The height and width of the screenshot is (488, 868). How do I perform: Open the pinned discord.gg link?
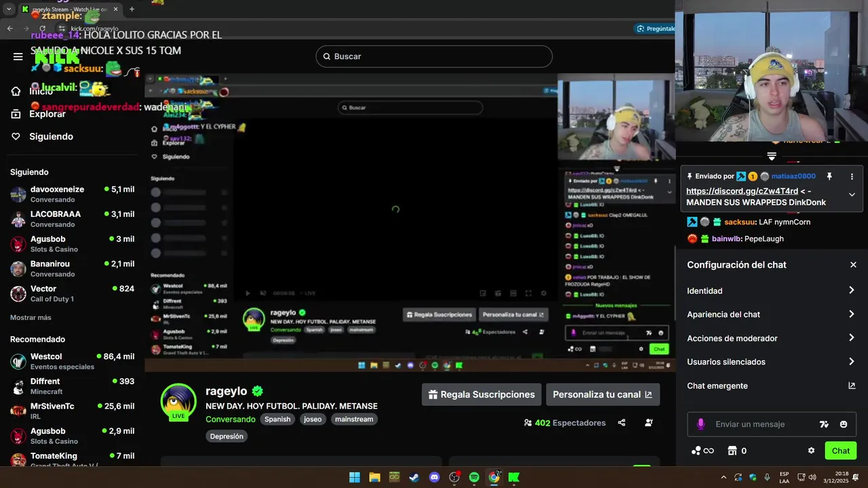[x=742, y=191]
